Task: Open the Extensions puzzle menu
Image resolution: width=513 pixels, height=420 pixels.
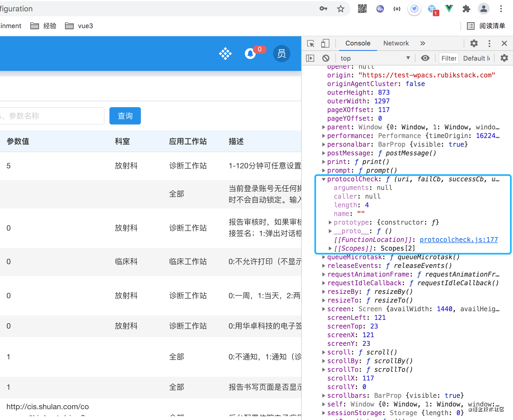Action: click(x=466, y=9)
